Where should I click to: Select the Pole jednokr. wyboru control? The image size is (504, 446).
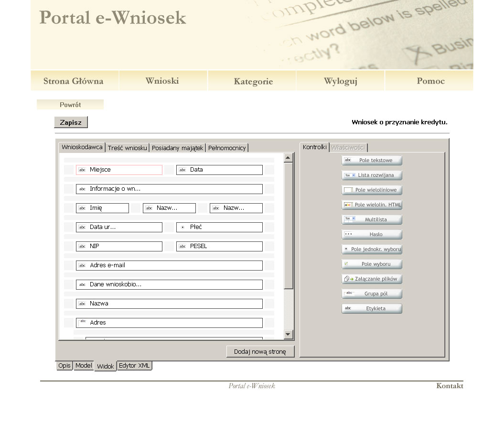click(x=372, y=249)
